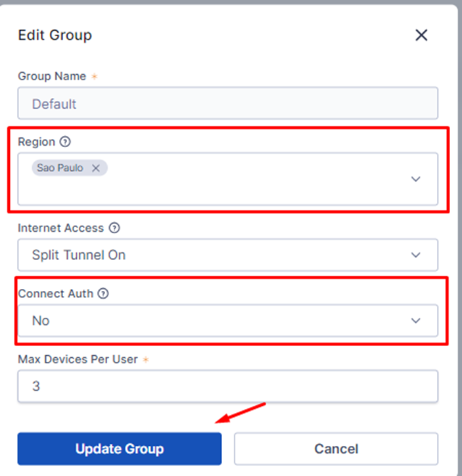Viewport: 462px width, 476px height.
Task: Click the Internet Access help icon
Action: pos(114,228)
